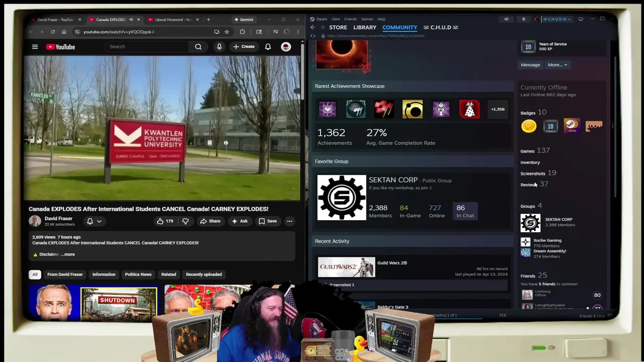Click the Ask button under video
This screenshot has height=362, width=644.
(x=239, y=221)
